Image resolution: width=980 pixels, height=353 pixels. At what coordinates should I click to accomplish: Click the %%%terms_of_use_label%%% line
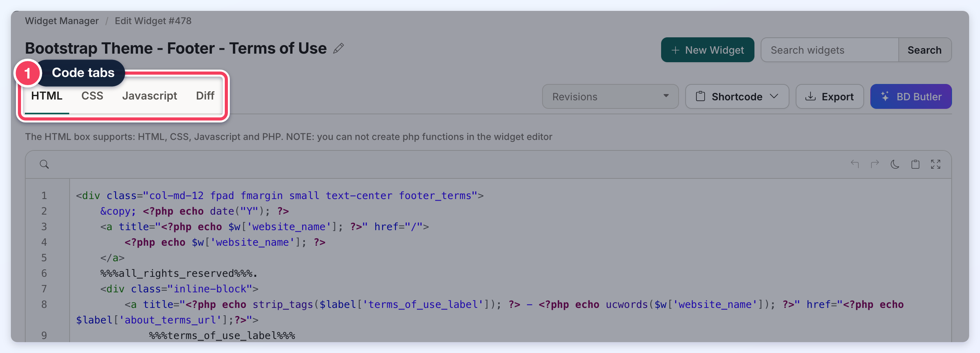click(222, 336)
